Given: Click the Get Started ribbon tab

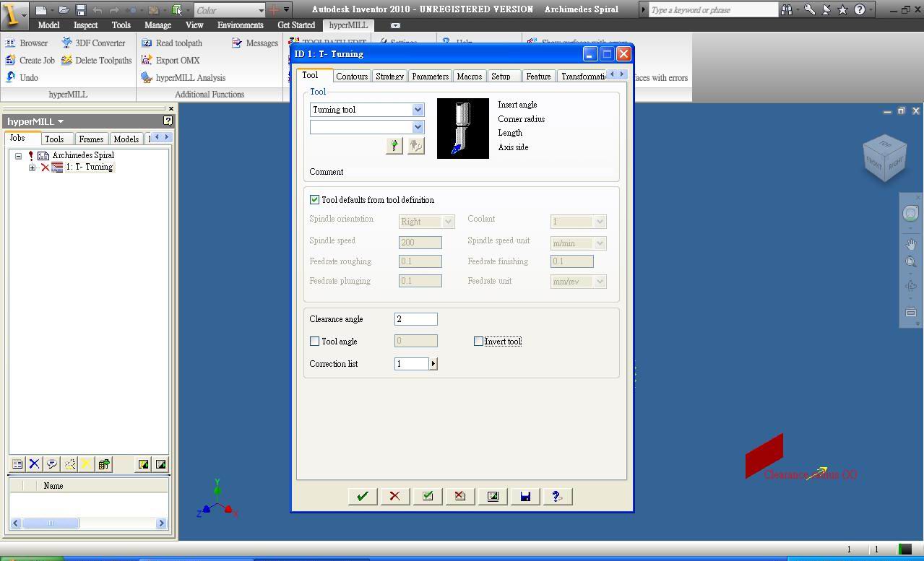Looking at the screenshot, I should pos(296,25).
